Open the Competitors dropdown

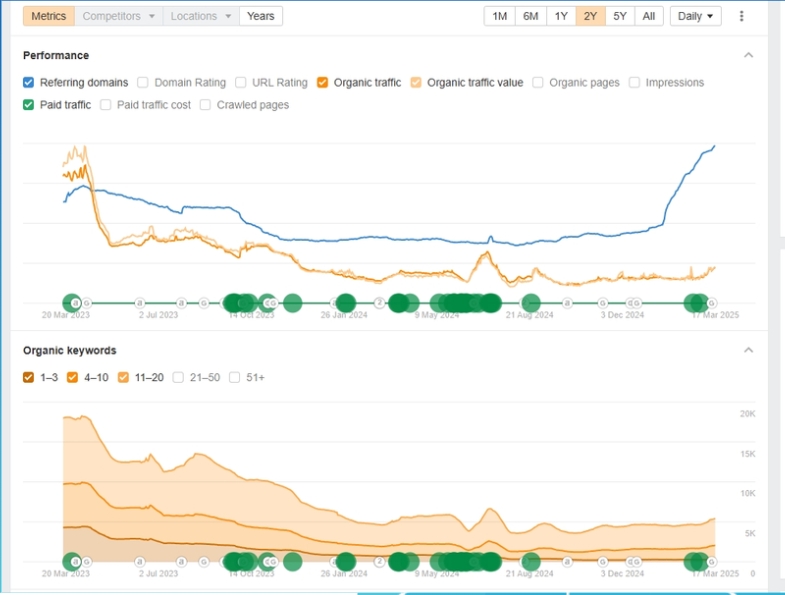click(119, 16)
